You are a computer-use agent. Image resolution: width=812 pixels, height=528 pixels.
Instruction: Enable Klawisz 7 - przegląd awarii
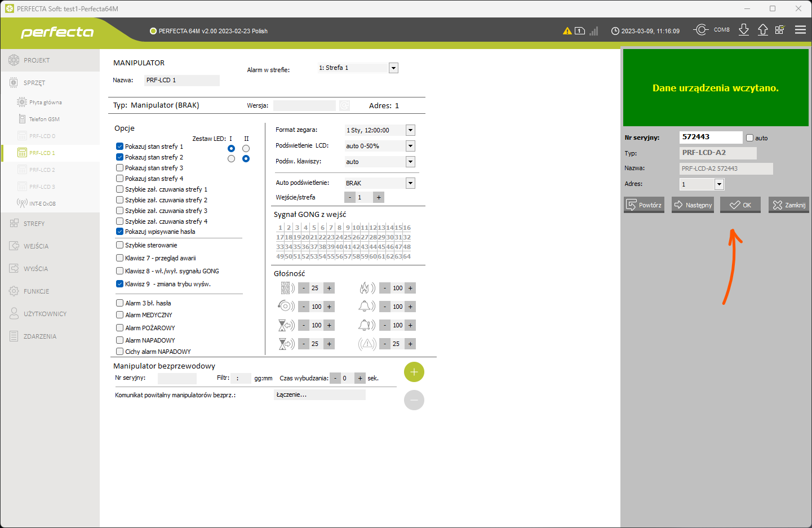click(x=119, y=258)
